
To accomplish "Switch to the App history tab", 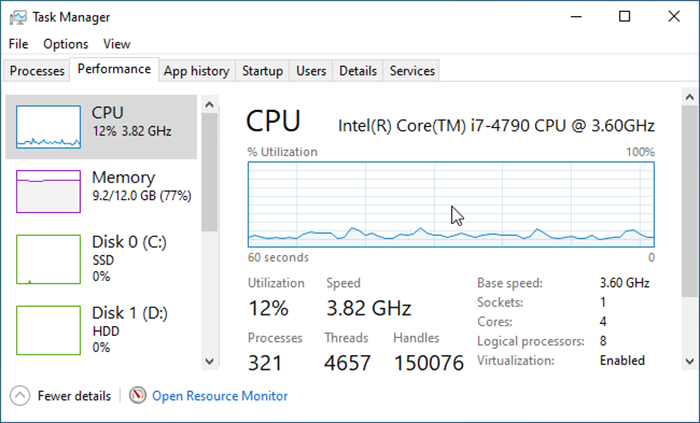I will point(196,70).
